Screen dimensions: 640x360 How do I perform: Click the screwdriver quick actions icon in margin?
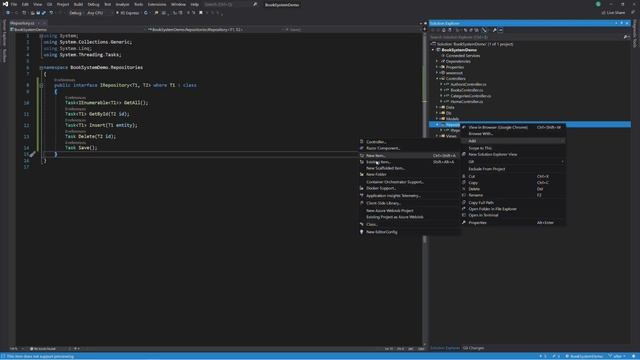[x=32, y=154]
